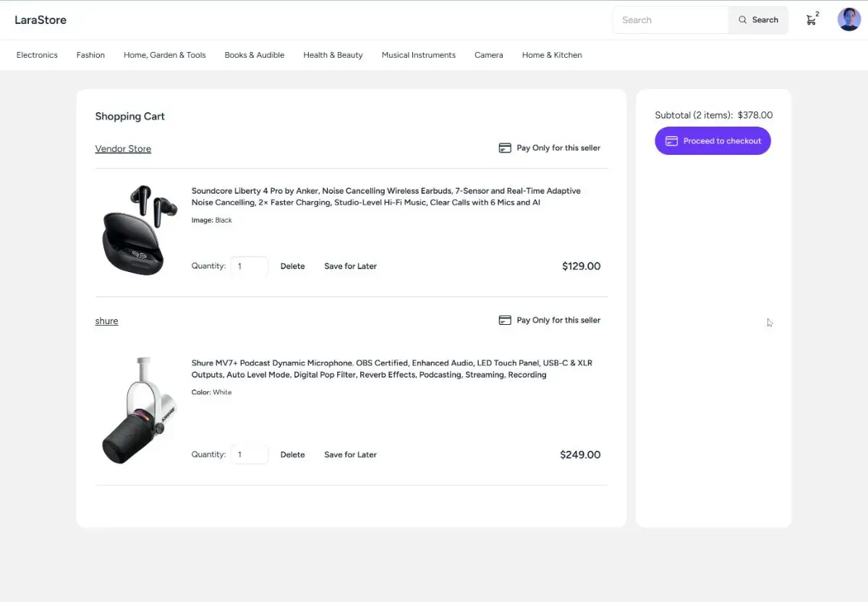The height and width of the screenshot is (602, 868).
Task: Click the card icon next to shure payment option
Action: (504, 320)
